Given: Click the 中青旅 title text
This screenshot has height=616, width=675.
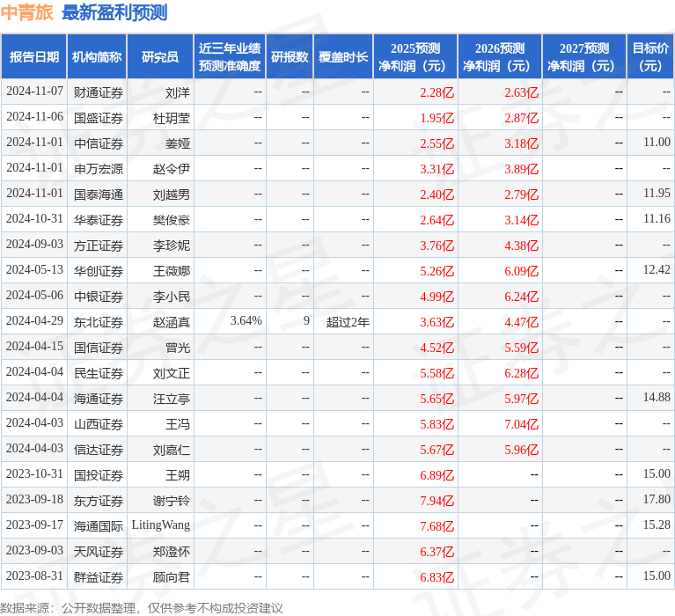Looking at the screenshot, I should coord(26,12).
